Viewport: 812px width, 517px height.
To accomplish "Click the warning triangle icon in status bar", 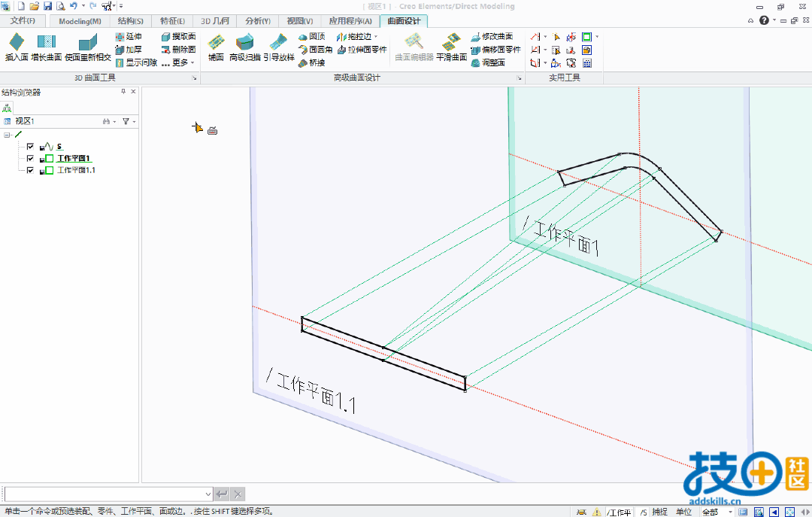I will (x=596, y=512).
